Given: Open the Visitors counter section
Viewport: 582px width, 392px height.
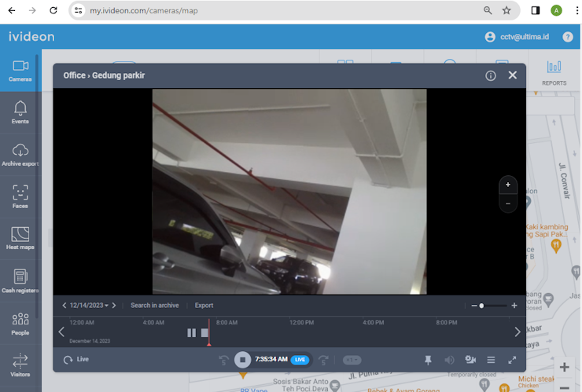Looking at the screenshot, I should 20,365.
